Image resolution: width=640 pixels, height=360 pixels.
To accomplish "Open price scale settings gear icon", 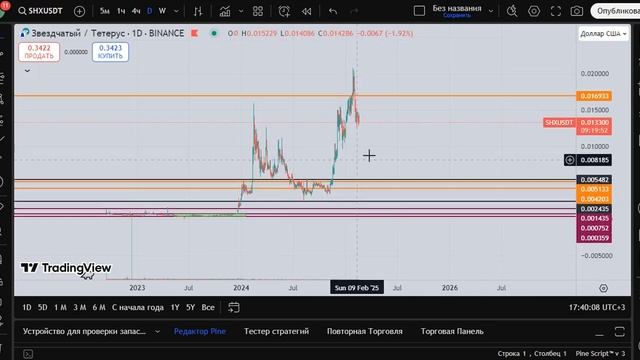I will click(x=603, y=288).
